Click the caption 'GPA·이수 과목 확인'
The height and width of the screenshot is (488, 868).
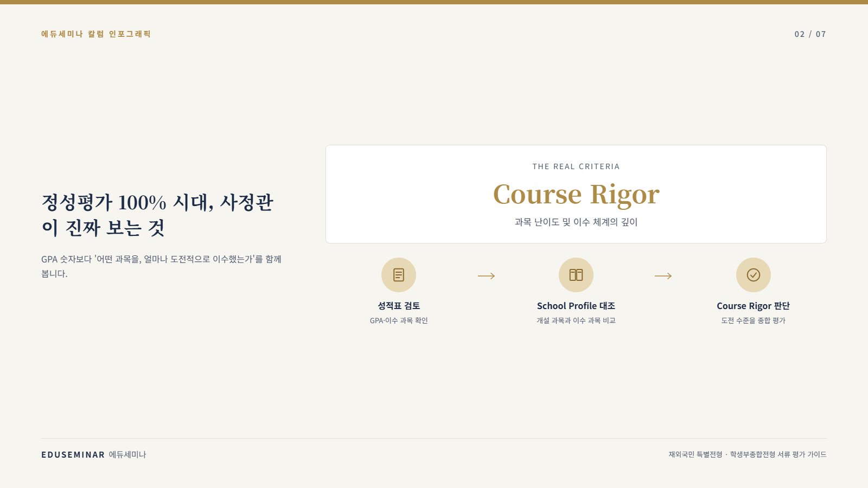tap(399, 320)
